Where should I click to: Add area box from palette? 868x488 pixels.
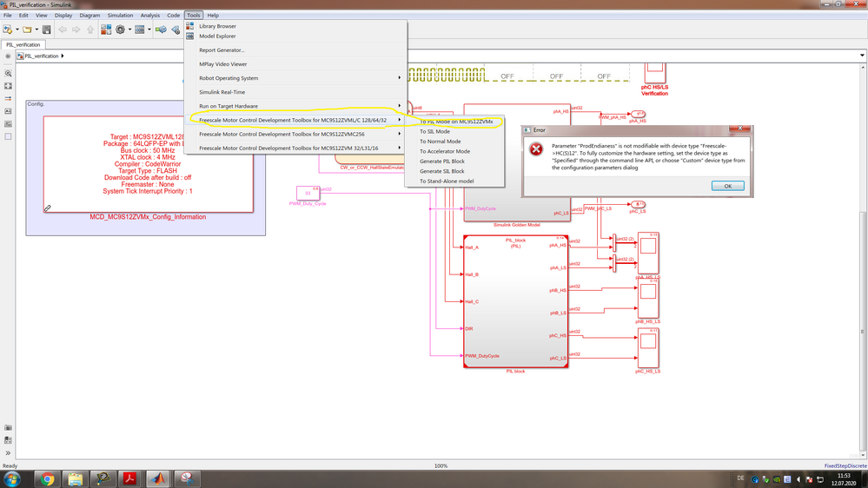pos(8,136)
